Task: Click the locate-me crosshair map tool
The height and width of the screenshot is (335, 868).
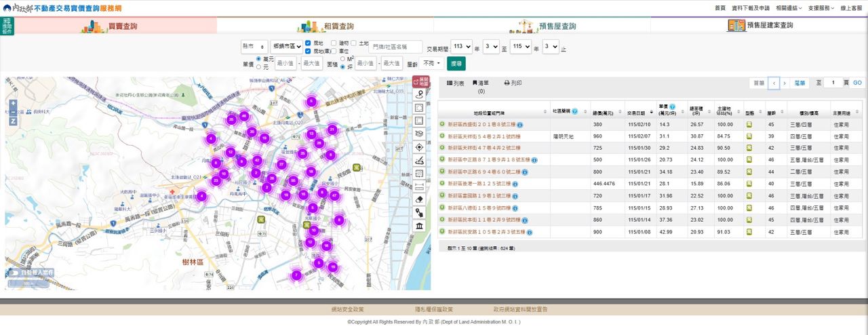Action: pos(419,146)
